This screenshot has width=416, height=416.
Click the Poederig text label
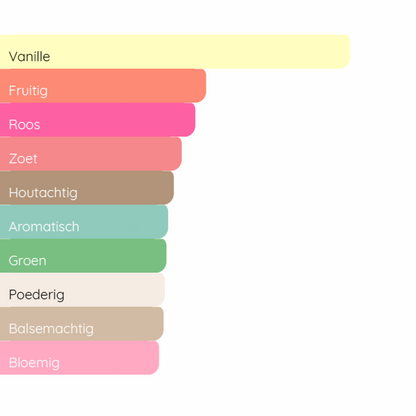[x=37, y=295]
